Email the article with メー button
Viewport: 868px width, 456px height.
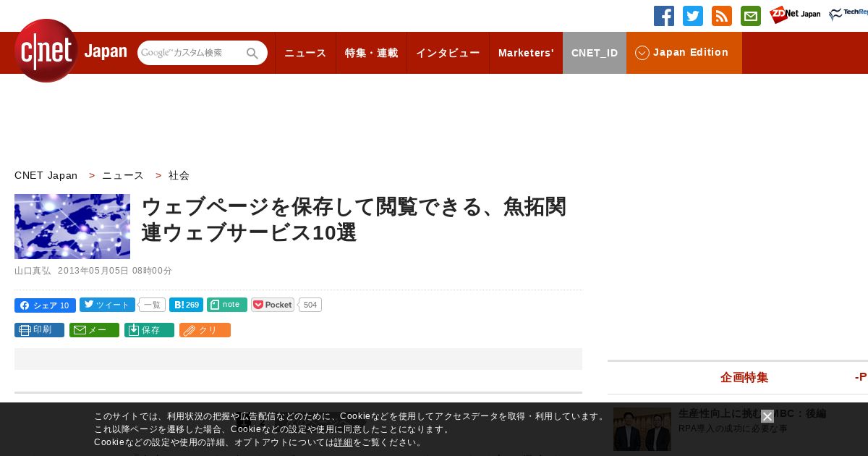point(94,330)
